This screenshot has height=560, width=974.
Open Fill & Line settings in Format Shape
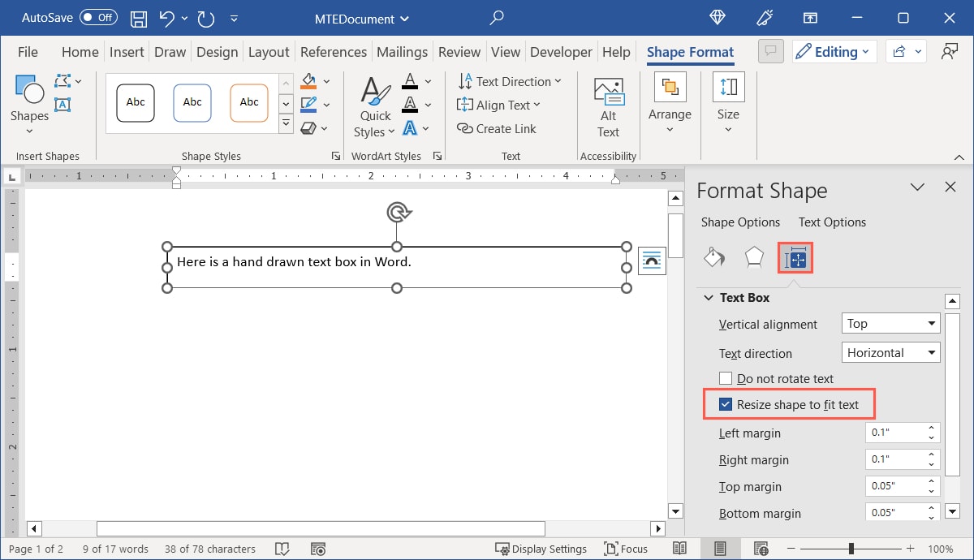pos(714,257)
